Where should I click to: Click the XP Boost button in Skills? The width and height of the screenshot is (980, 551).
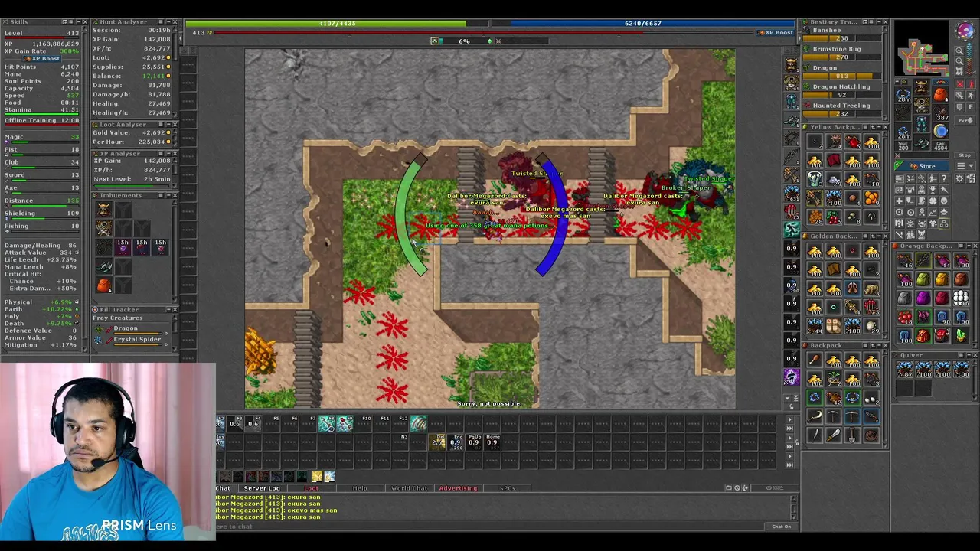coord(42,59)
